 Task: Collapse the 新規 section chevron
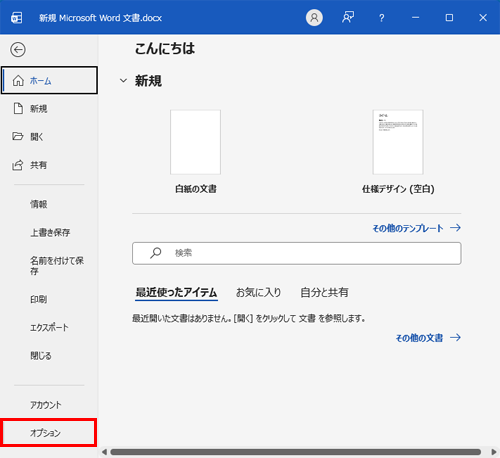click(x=123, y=81)
